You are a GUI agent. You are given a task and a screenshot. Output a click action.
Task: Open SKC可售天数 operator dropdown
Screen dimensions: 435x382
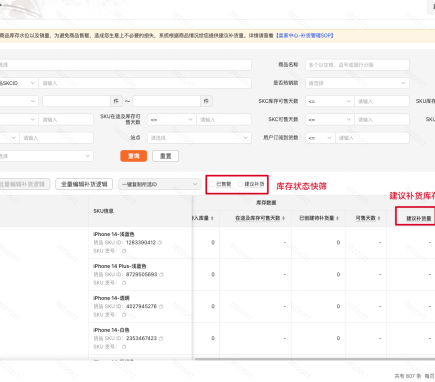pyautogui.click(x=330, y=119)
